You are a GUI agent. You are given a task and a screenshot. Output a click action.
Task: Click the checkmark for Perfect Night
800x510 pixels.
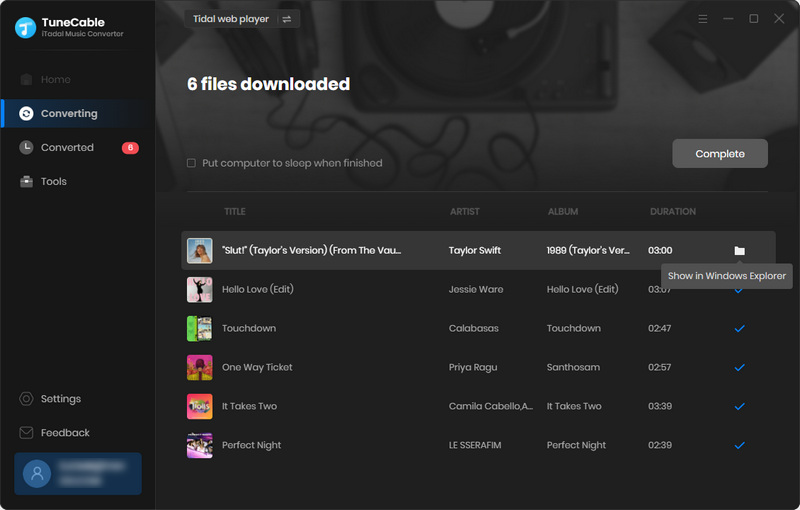point(739,445)
